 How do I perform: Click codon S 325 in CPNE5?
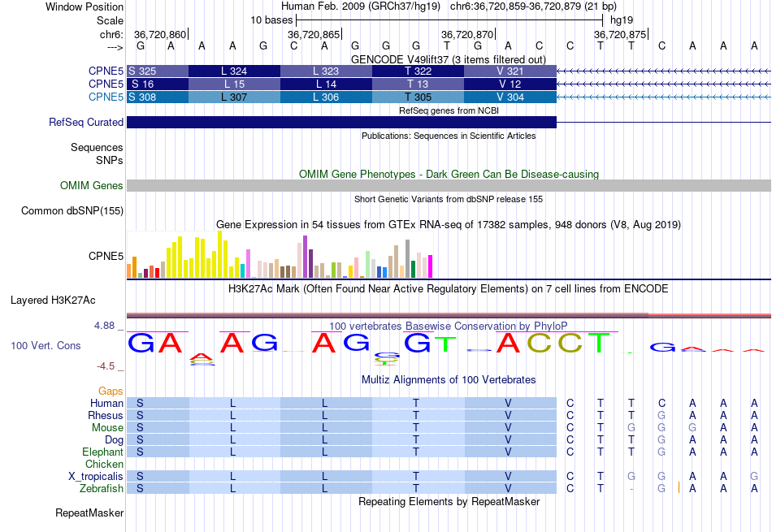tap(158, 71)
